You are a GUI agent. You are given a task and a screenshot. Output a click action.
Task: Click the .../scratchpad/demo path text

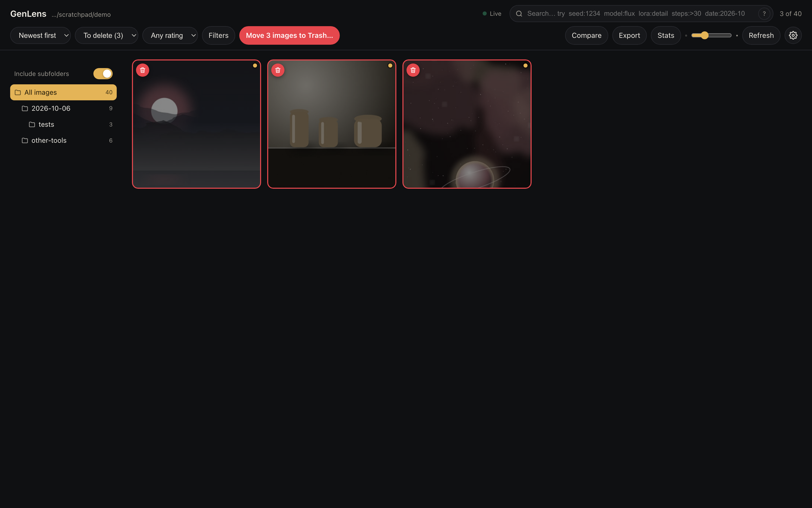coord(81,15)
